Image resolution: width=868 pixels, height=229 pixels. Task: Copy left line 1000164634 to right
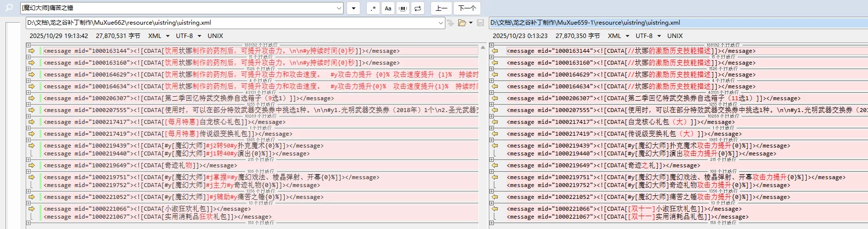point(32,86)
